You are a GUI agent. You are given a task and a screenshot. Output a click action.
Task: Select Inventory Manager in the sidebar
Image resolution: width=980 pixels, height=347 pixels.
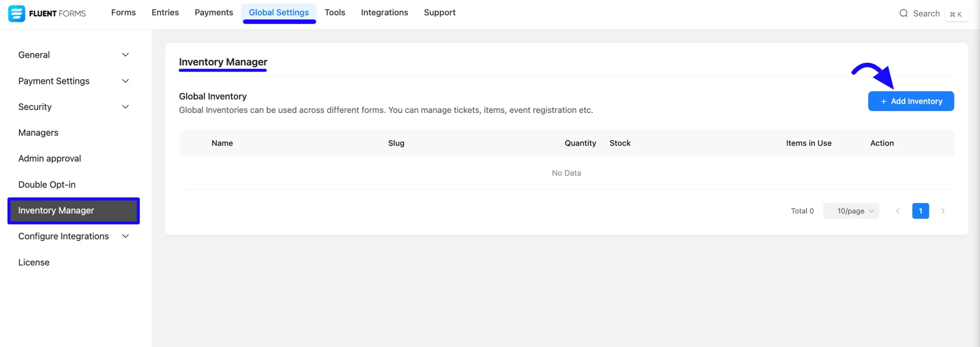tap(73, 211)
